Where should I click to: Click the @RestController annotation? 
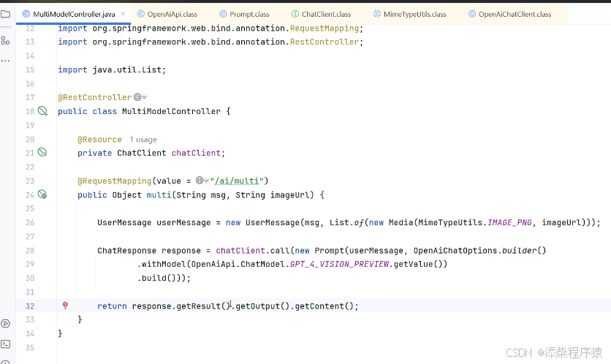click(x=95, y=97)
